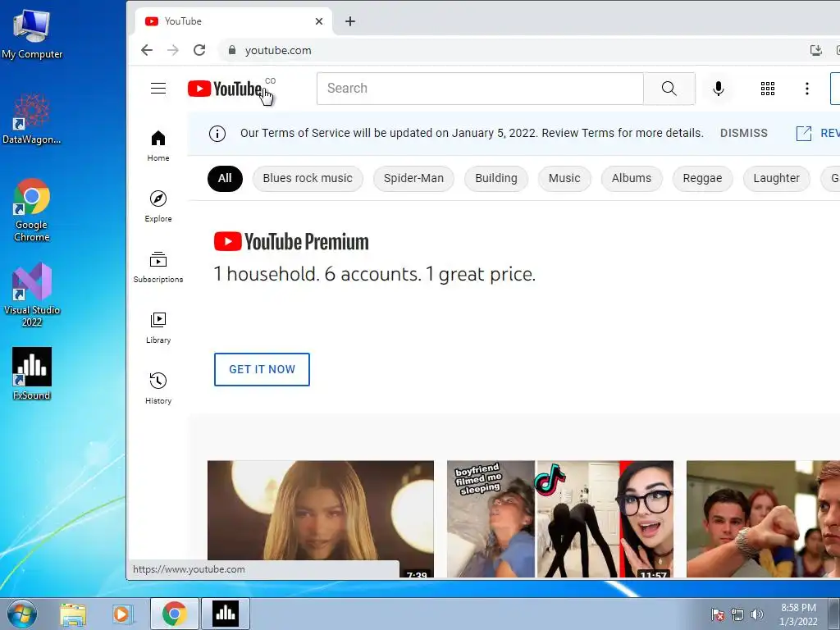Click GET IT NOW for Premium

pos(262,370)
